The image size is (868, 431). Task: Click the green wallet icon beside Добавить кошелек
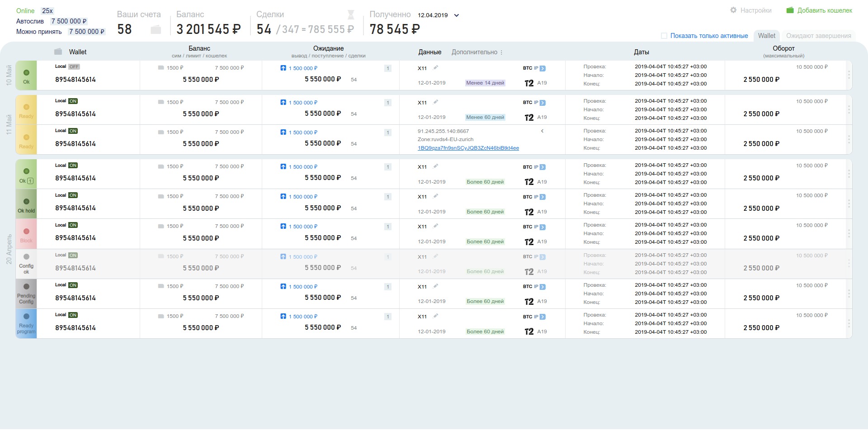point(790,10)
